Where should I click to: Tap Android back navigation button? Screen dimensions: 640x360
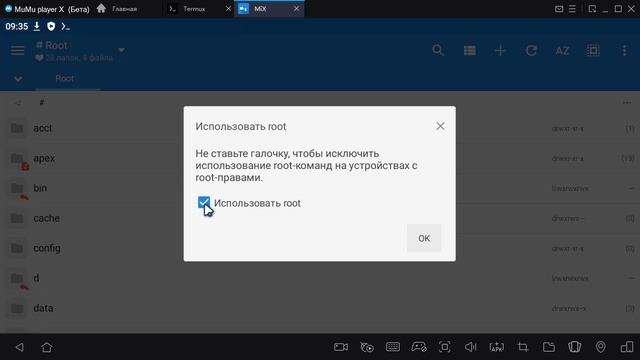point(19,347)
